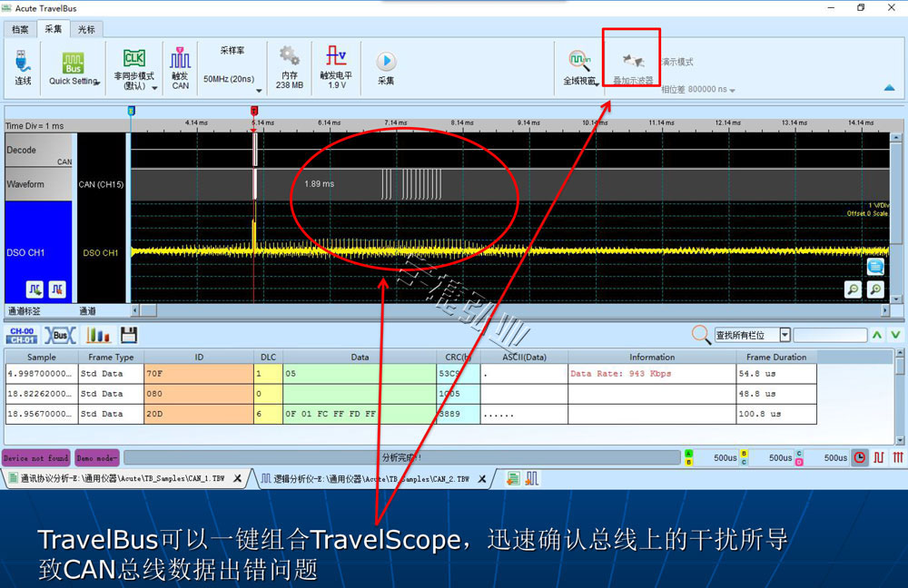The width and height of the screenshot is (908, 588).
Task: Click the triple red waveform icon in status bar
Action: (898, 457)
